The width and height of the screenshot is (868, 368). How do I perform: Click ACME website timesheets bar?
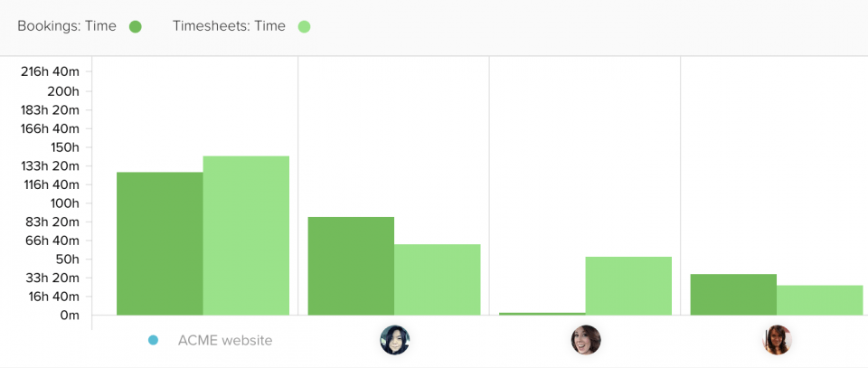(x=246, y=236)
